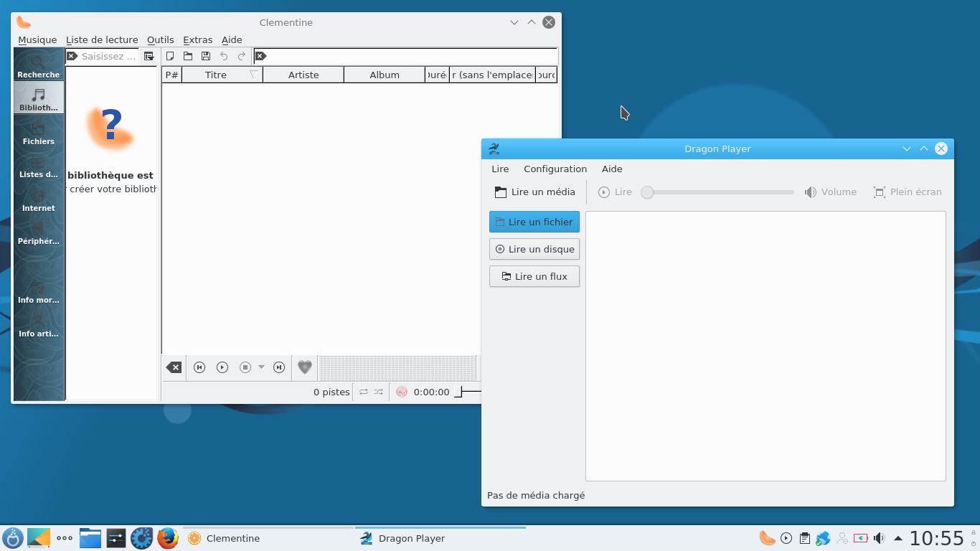980x551 pixels.
Task: Toggle repeat mode in Clementine
Action: (x=364, y=392)
